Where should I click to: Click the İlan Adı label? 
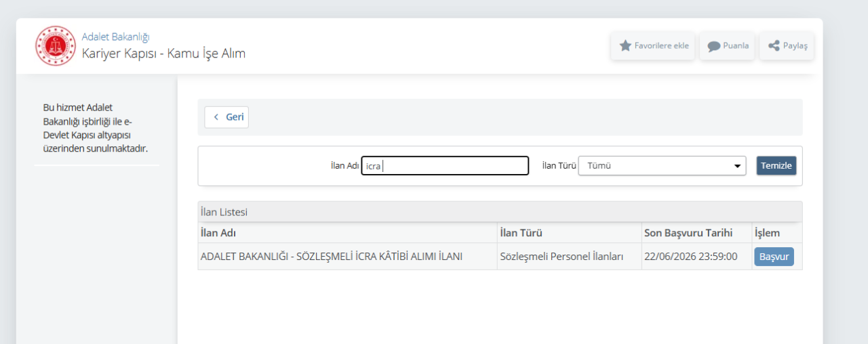point(344,166)
